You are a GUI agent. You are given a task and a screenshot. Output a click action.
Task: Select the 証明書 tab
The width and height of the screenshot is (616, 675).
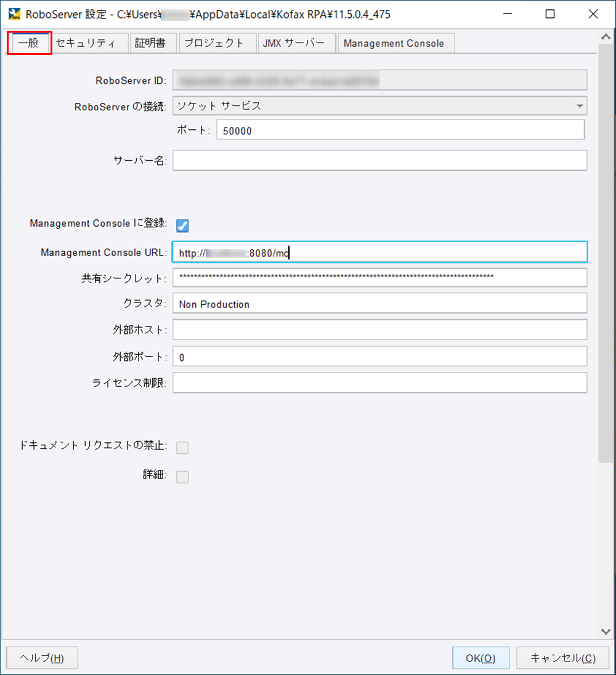pyautogui.click(x=153, y=43)
